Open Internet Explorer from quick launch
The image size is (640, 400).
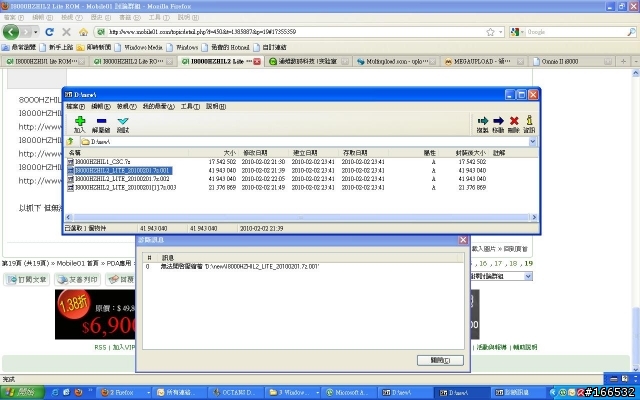(55, 392)
